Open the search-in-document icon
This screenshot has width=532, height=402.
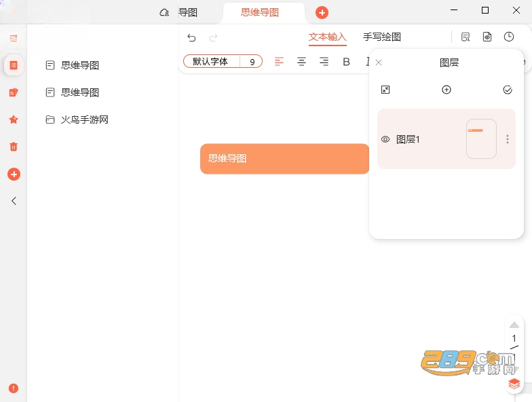tap(465, 37)
